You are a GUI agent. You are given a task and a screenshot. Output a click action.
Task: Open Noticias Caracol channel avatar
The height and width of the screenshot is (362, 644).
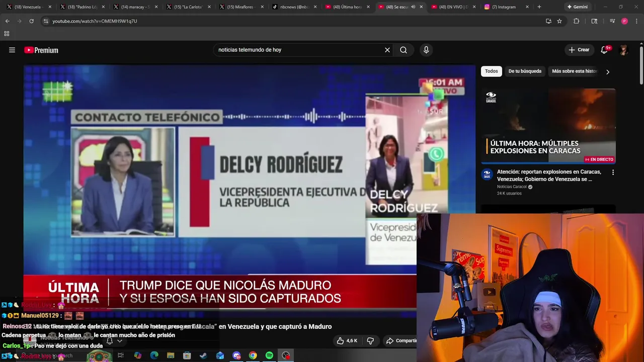(487, 174)
